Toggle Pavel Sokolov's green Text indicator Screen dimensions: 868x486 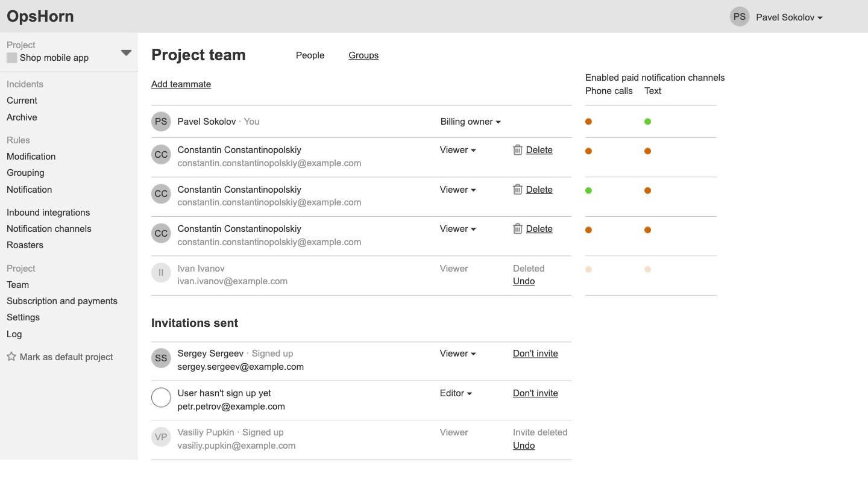647,122
